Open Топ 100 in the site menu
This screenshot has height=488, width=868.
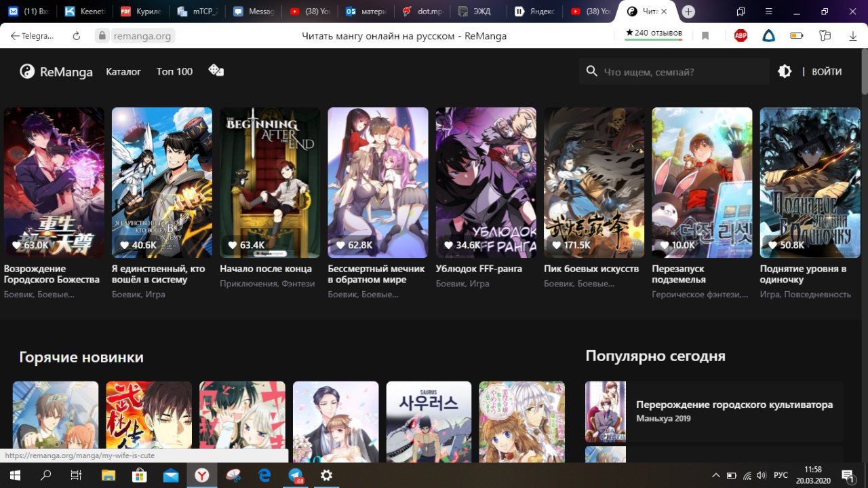pyautogui.click(x=174, y=71)
